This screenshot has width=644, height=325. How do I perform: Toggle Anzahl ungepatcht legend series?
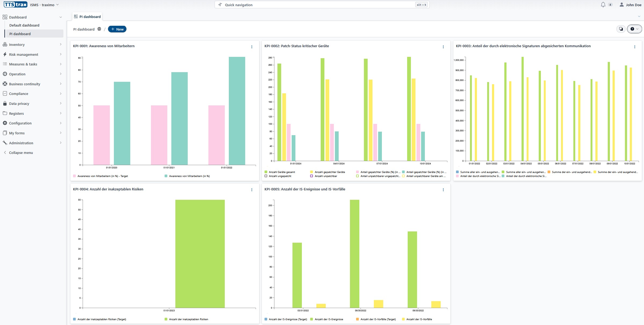(280, 176)
